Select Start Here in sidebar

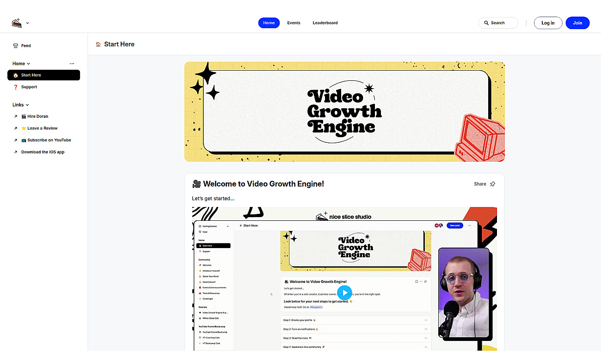(43, 75)
